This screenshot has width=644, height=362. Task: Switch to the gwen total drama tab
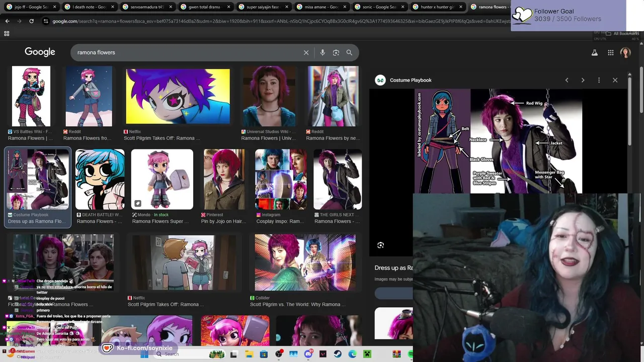[x=205, y=7]
